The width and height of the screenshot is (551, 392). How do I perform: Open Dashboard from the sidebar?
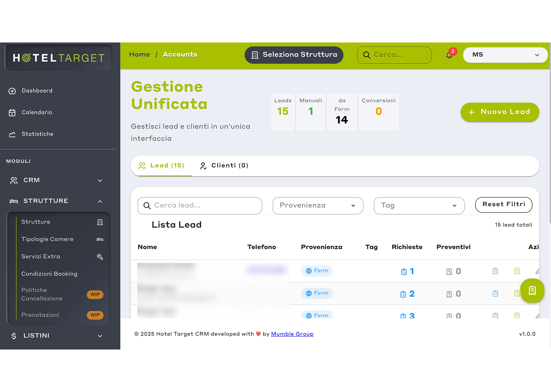coord(37,91)
